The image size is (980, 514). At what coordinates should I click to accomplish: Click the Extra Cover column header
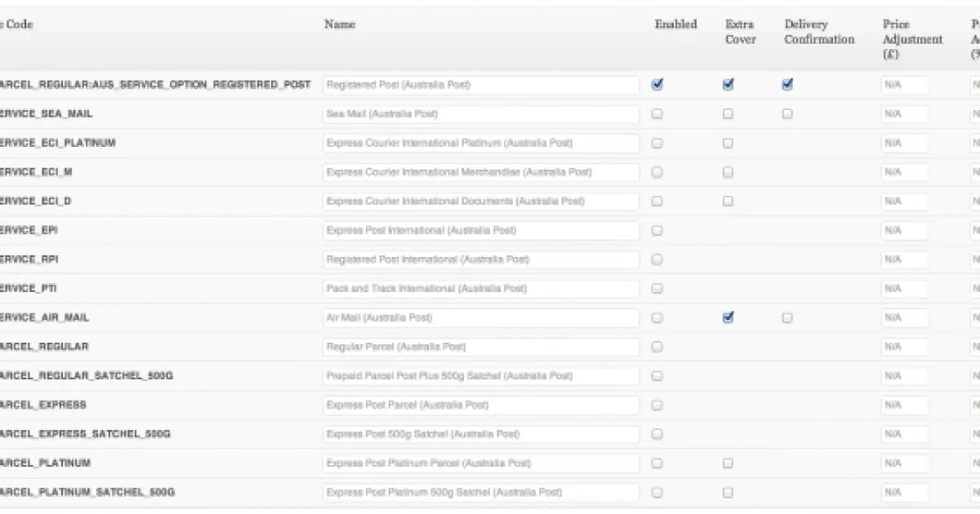coord(741,32)
